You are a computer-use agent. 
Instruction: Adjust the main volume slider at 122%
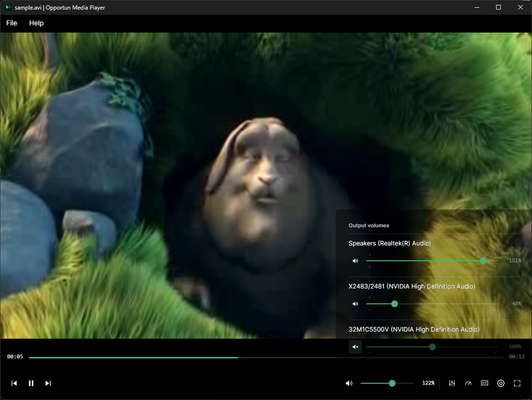[x=392, y=383]
